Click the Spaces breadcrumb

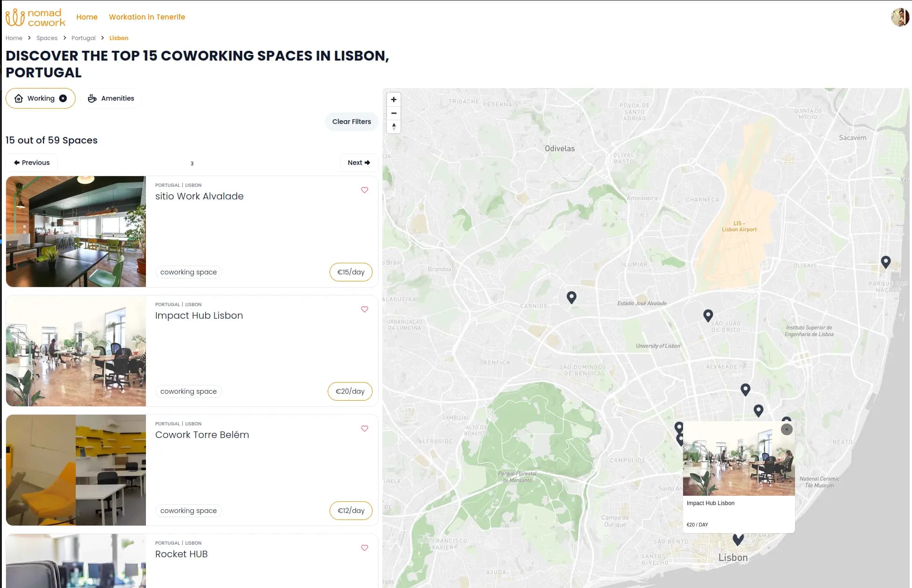pos(47,38)
